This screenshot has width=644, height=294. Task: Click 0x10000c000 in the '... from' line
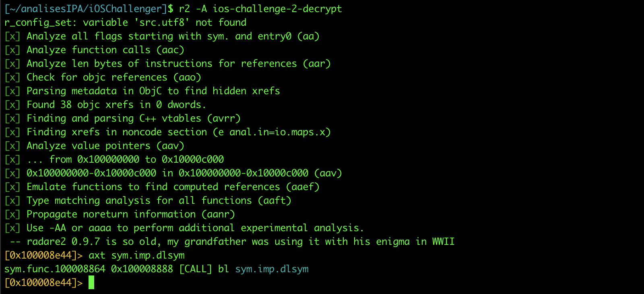coord(193,159)
